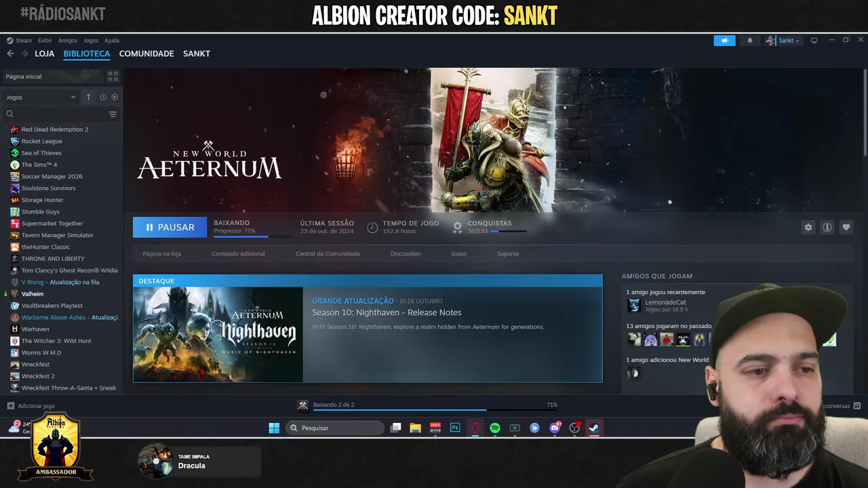Select the BIBLIOTECA tab

pos(87,54)
